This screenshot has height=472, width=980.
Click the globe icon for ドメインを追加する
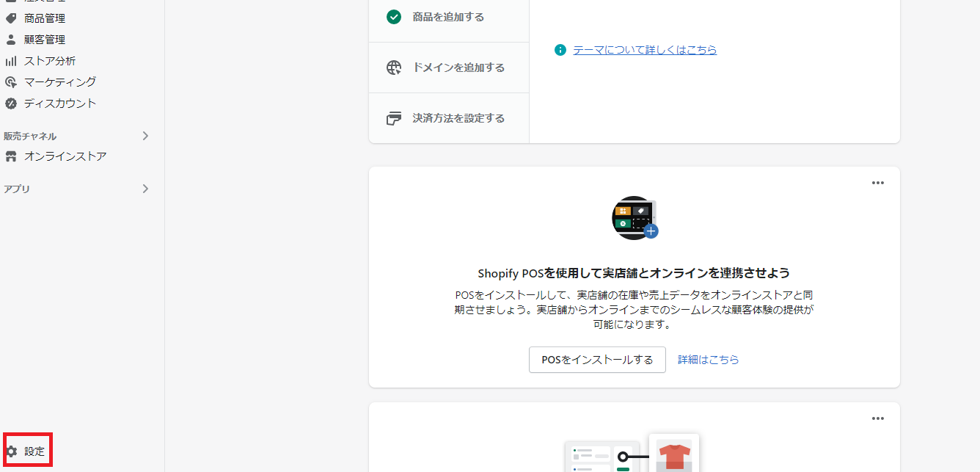click(x=394, y=68)
